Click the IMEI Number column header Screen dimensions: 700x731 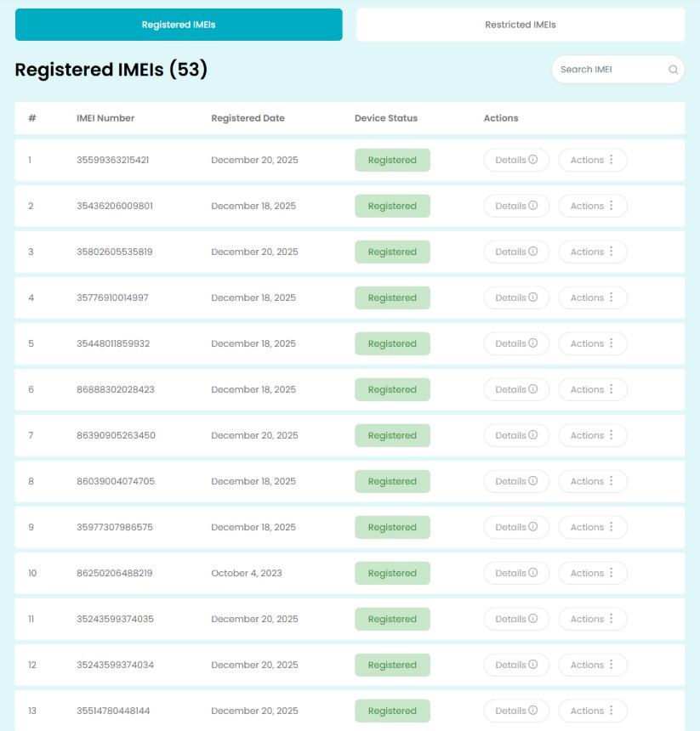(105, 118)
